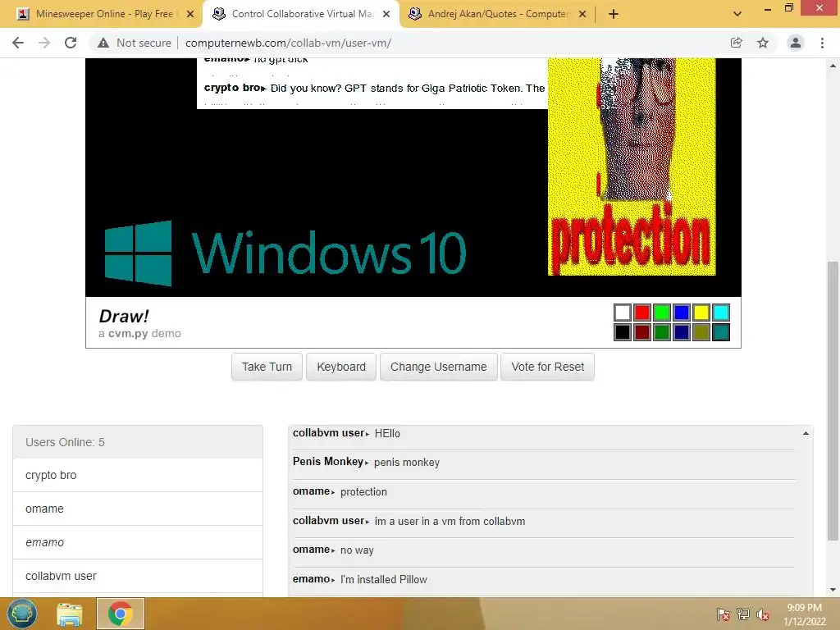Open network status tray icon
The image size is (840, 630).
pyautogui.click(x=743, y=614)
